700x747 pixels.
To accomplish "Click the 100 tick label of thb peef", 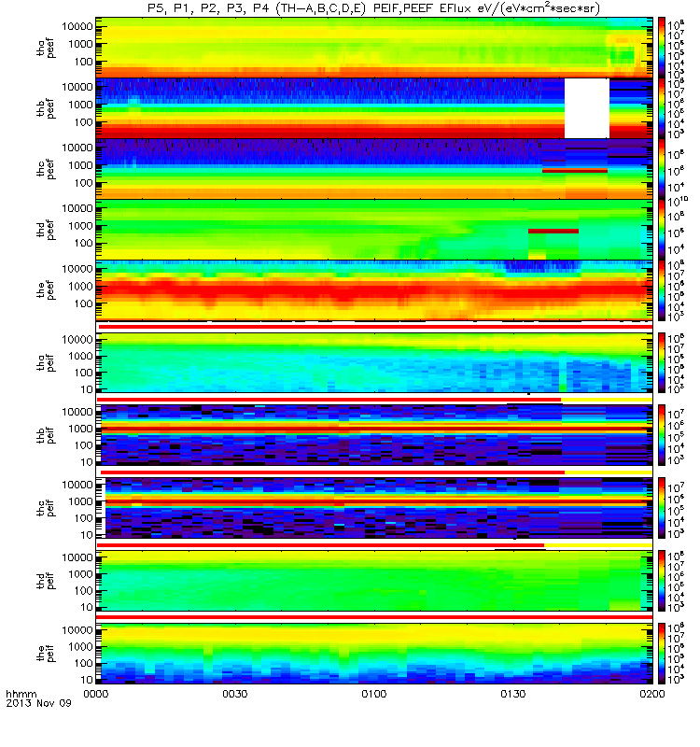I will tap(83, 122).
